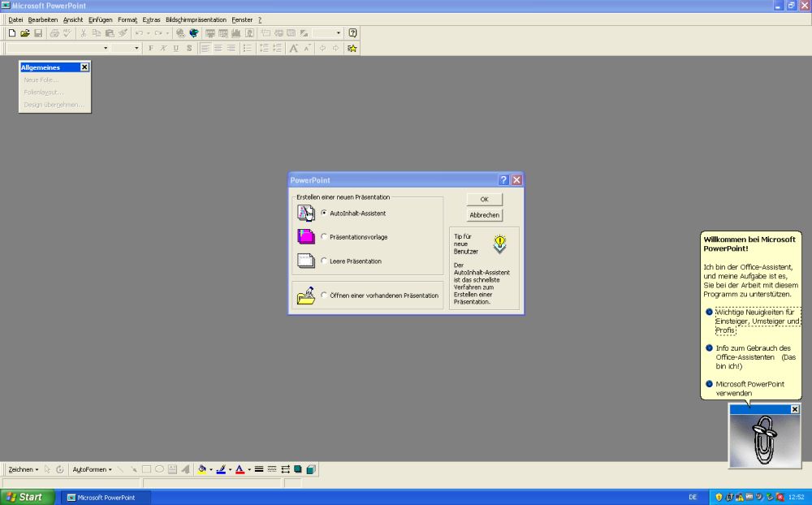
Task: Open the Font Color dropdown arrow
Action: 249,469
